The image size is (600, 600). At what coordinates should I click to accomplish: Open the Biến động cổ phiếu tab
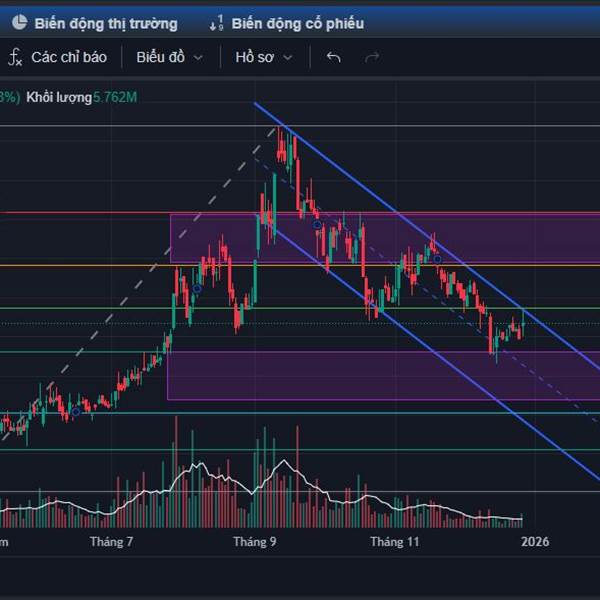click(x=286, y=23)
